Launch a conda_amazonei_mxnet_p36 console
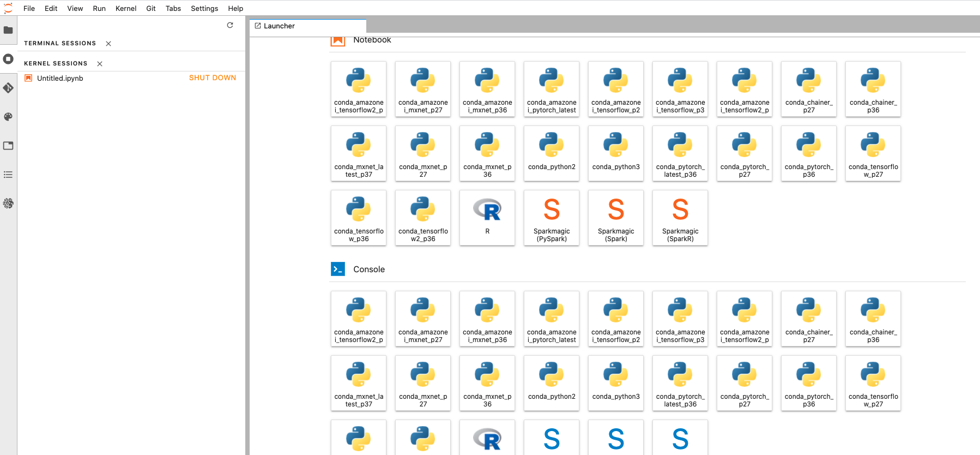The image size is (980, 455). 487,319
